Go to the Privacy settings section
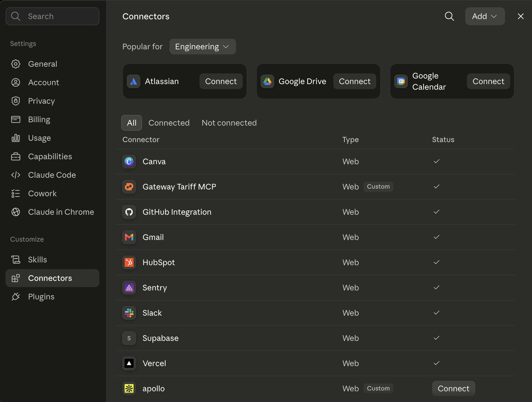The width and height of the screenshot is (532, 402). pyautogui.click(x=52, y=101)
